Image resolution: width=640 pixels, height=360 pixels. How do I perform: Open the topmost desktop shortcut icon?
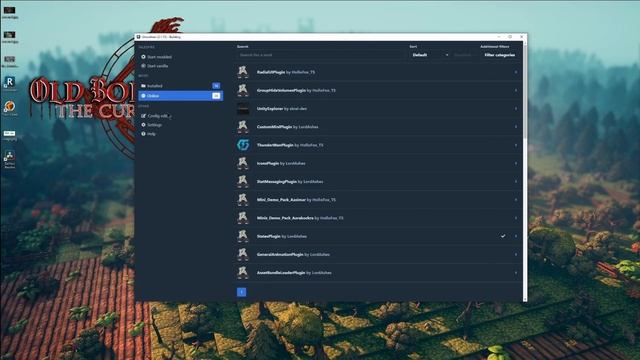click(9, 12)
